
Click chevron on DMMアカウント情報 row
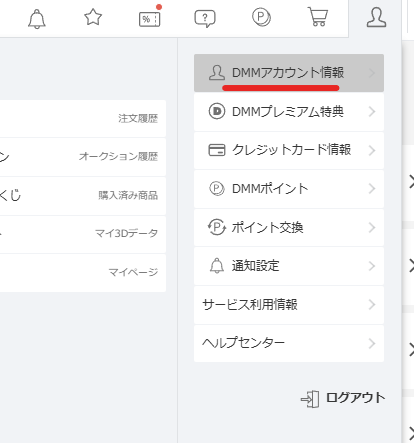[372, 73]
